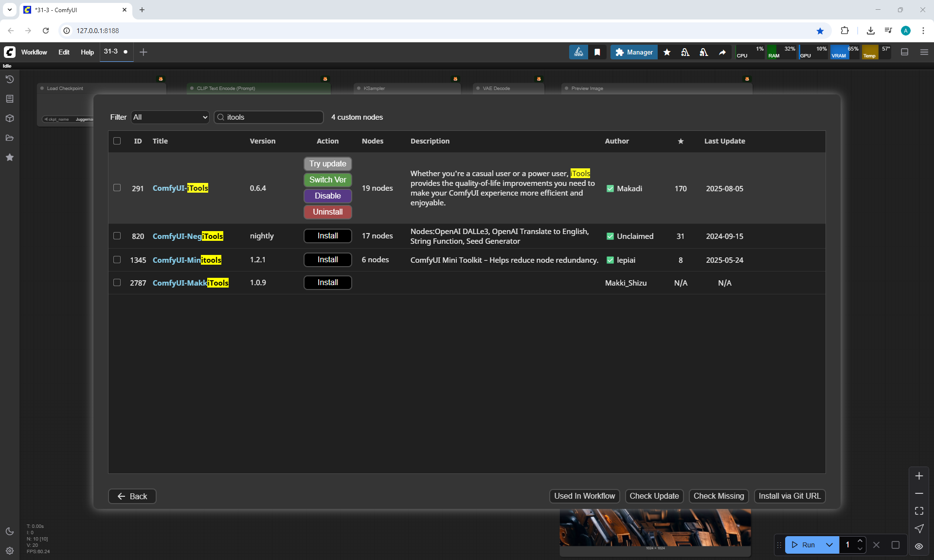Open the workflows folder sidebar icon

point(10,138)
